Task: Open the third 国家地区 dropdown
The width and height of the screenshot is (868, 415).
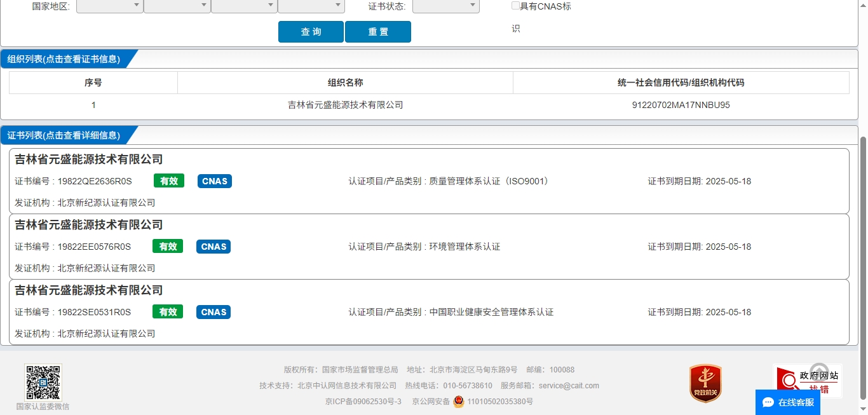Action: point(245,6)
